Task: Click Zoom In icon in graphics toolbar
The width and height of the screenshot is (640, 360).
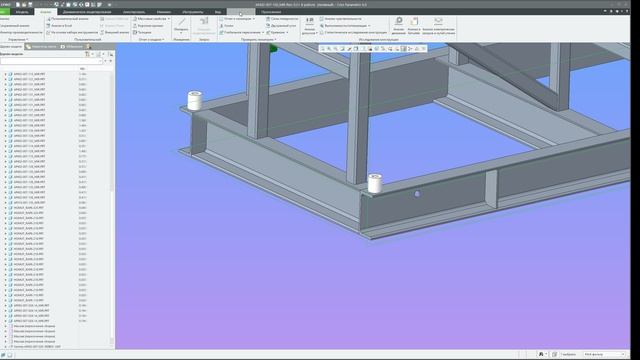Action: click(329, 49)
